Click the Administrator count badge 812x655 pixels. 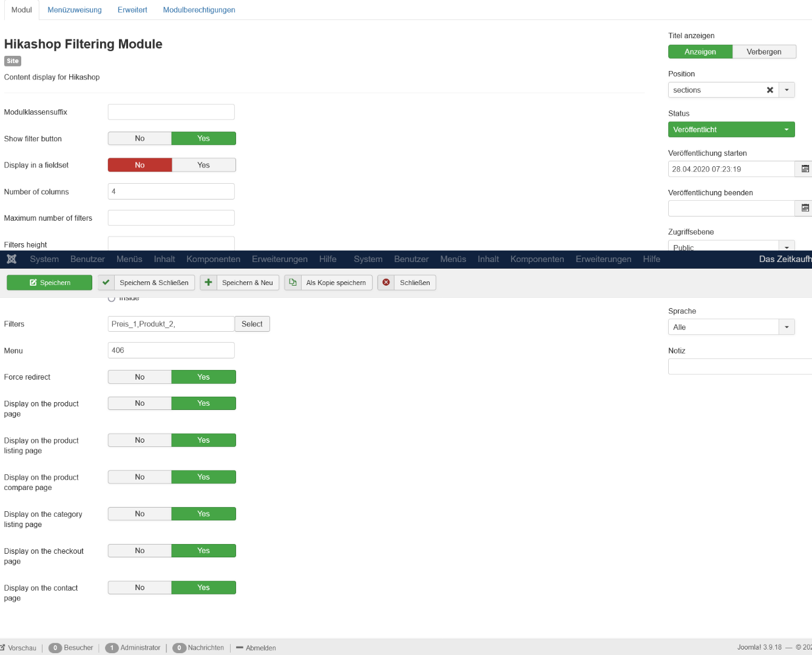[x=112, y=648]
